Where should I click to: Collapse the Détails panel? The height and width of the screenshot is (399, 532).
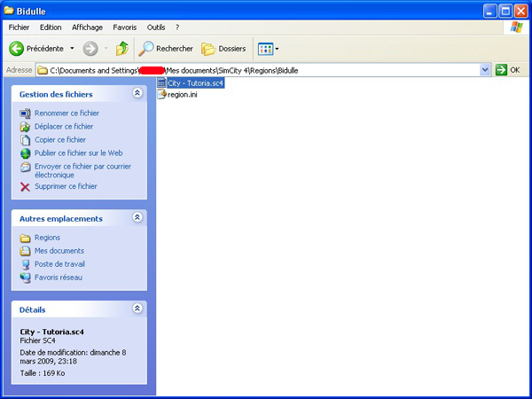coord(137,308)
